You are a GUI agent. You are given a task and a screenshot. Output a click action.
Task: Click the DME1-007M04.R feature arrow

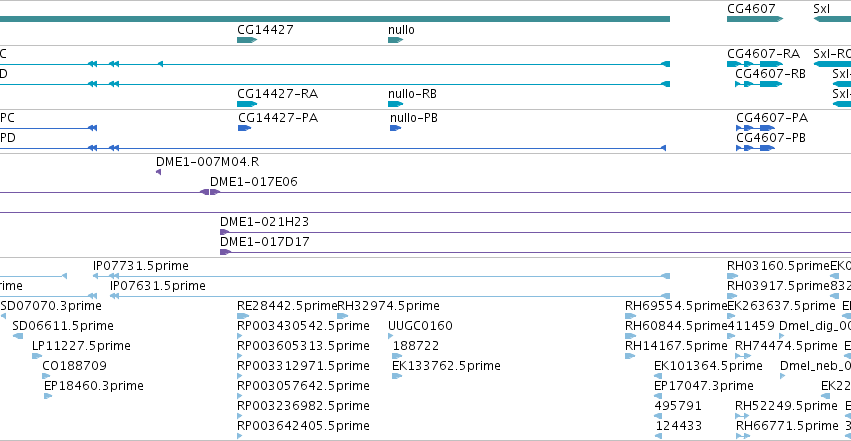(158, 172)
